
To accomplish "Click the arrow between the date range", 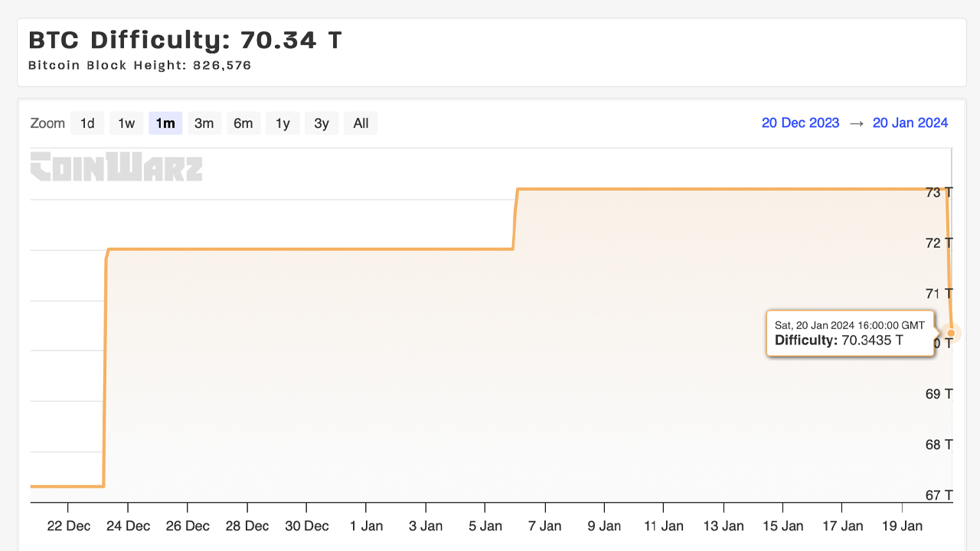I will 855,122.
